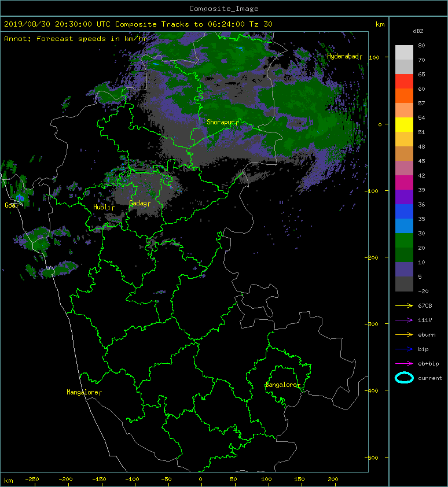The width and height of the screenshot is (448, 487).
Task: Select the light gray top swatch of dBZ scale
Action: tap(404, 52)
